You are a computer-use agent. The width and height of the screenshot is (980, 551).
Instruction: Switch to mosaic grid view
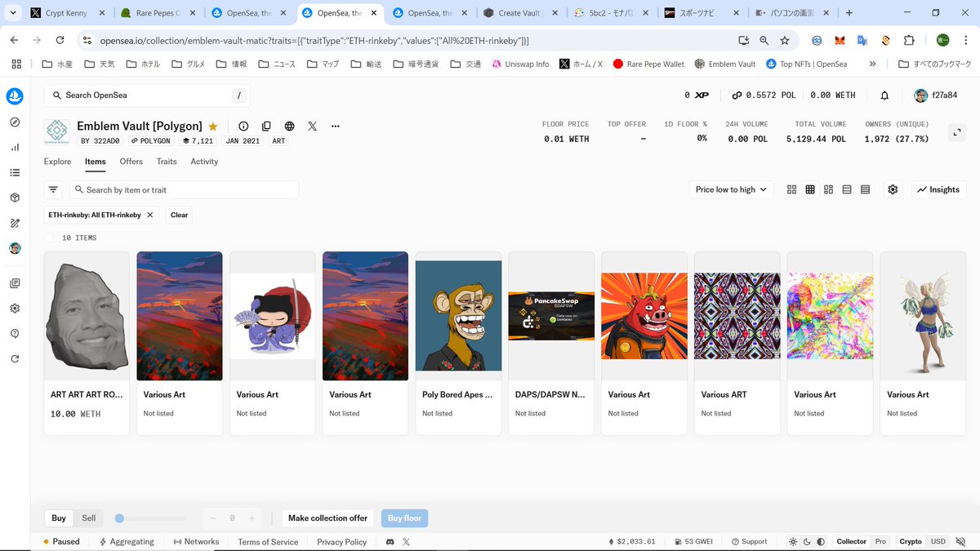tap(828, 189)
